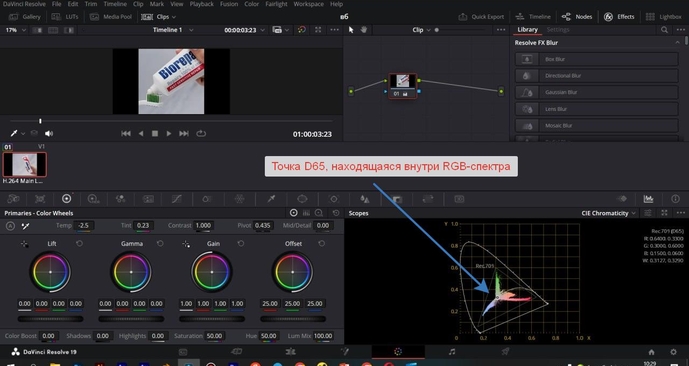Open the Curves palette
This screenshot has width=689, height=366.
point(176,199)
